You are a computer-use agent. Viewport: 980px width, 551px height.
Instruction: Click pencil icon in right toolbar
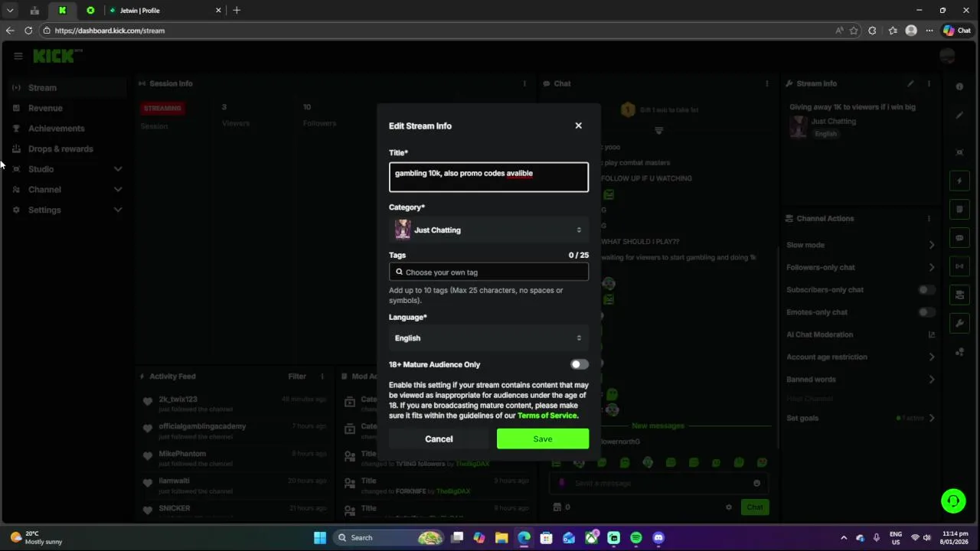click(959, 116)
